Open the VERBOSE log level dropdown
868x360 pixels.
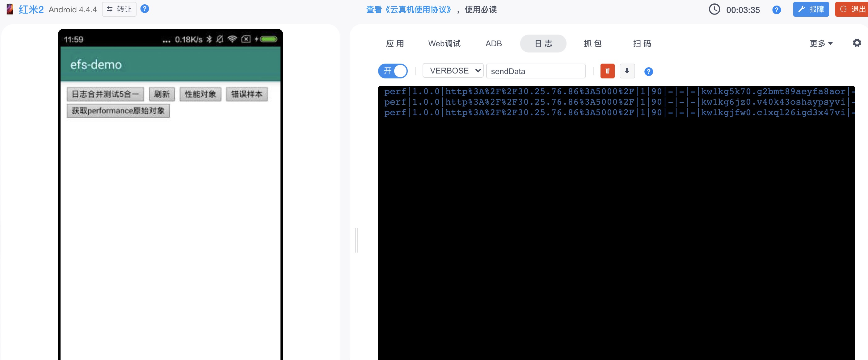(x=453, y=71)
